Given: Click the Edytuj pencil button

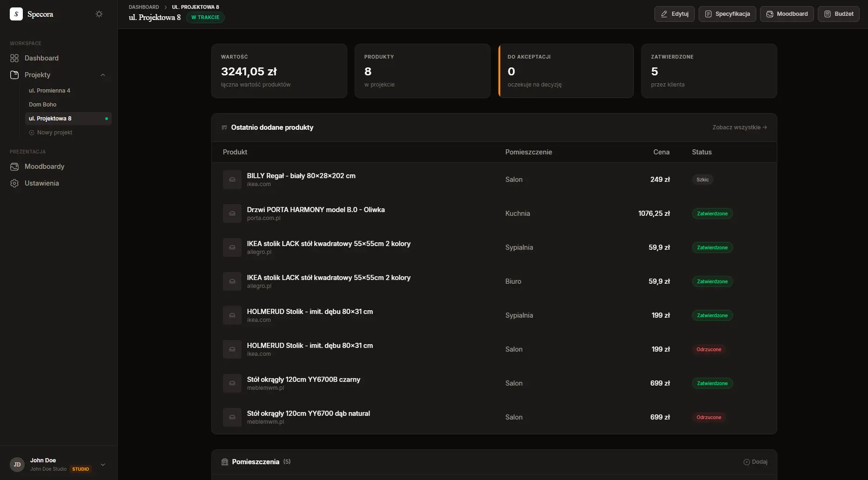Looking at the screenshot, I should (674, 14).
